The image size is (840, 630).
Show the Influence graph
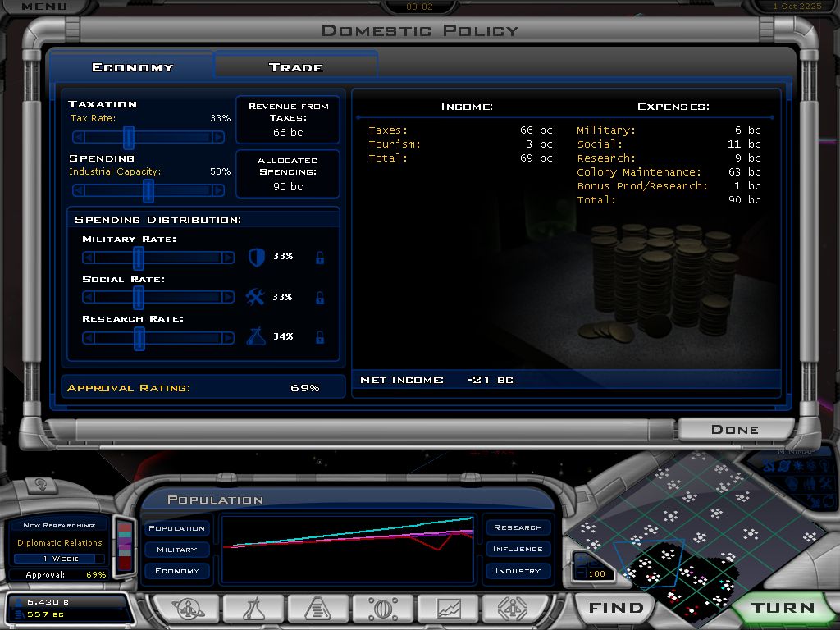tap(518, 549)
